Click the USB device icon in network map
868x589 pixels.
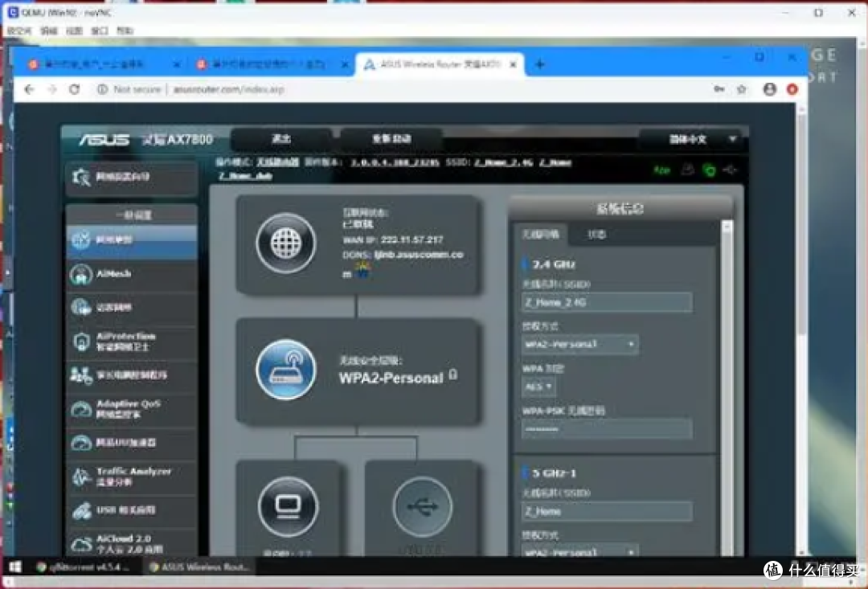[423, 506]
